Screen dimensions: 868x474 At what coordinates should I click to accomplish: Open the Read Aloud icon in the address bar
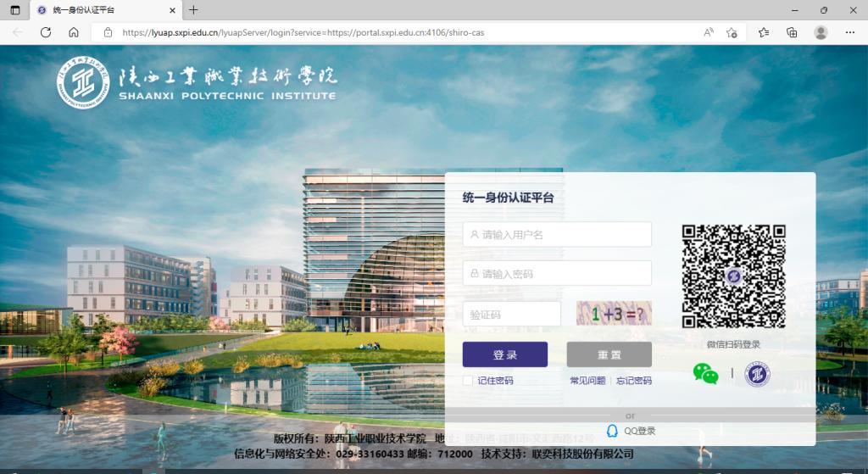708,32
